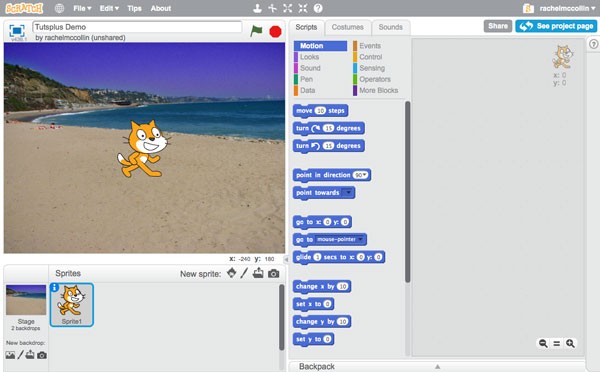Image resolution: width=600 pixels, height=372 pixels.
Task: Open camera for new sprite
Action: point(273,274)
